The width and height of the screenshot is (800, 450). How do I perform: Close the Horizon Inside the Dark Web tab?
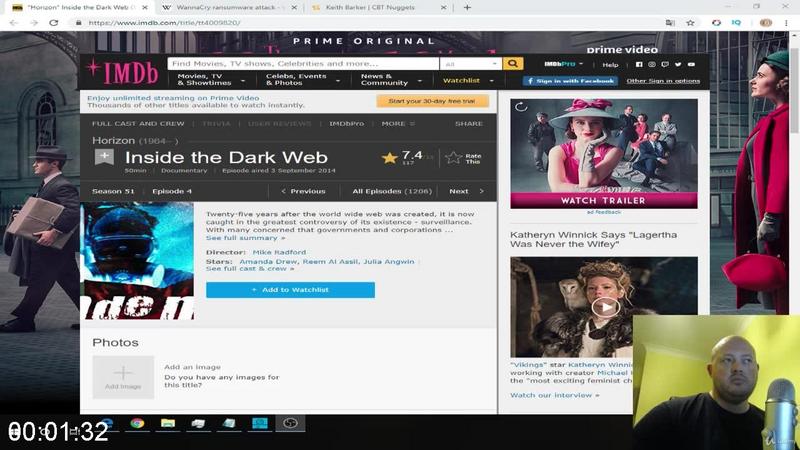click(x=145, y=7)
